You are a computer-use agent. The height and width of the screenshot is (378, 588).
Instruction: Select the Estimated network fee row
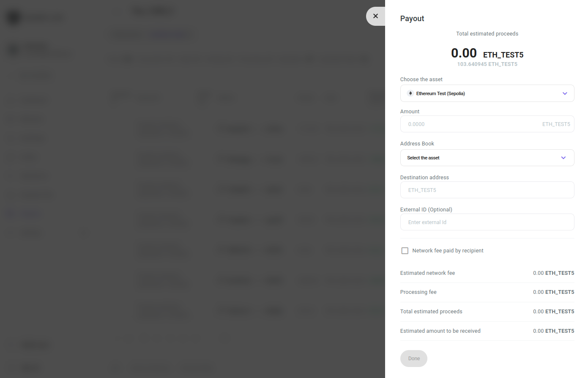487,273
